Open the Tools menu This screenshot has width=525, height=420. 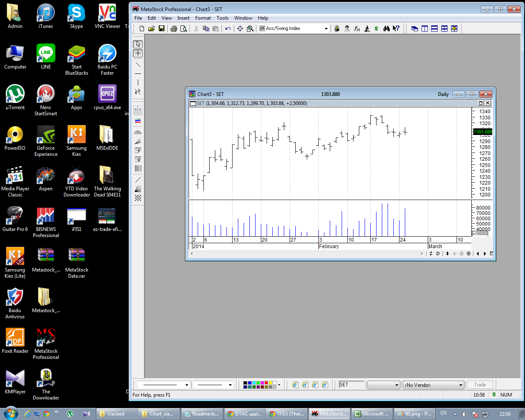point(222,18)
